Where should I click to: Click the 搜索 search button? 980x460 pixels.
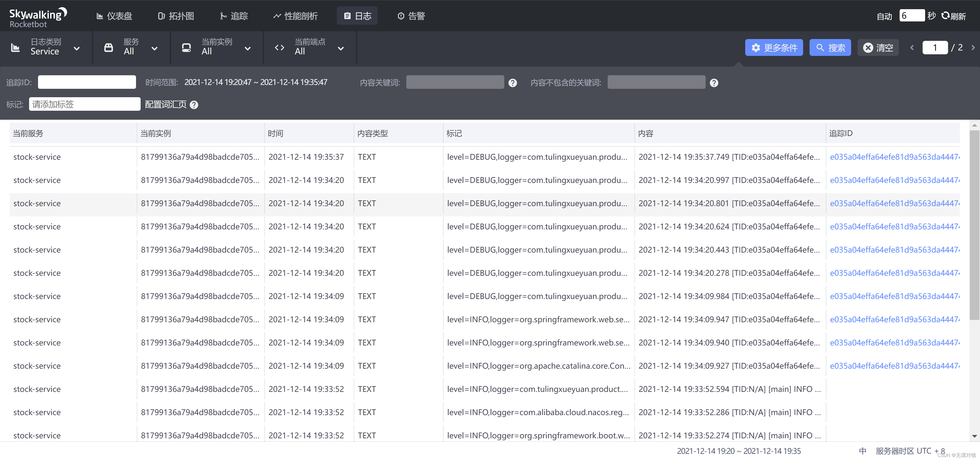click(x=830, y=47)
